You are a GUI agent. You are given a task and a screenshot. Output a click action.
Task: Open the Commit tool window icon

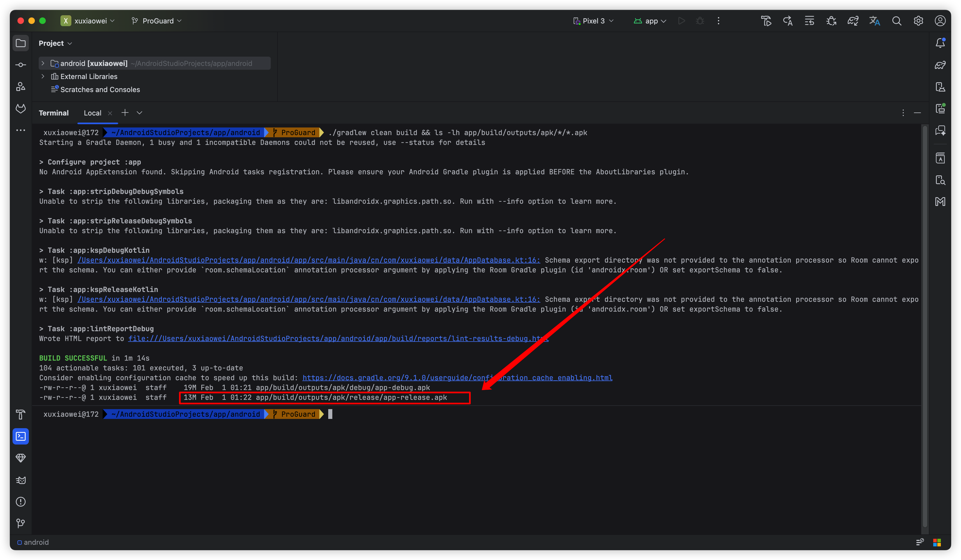(x=21, y=65)
